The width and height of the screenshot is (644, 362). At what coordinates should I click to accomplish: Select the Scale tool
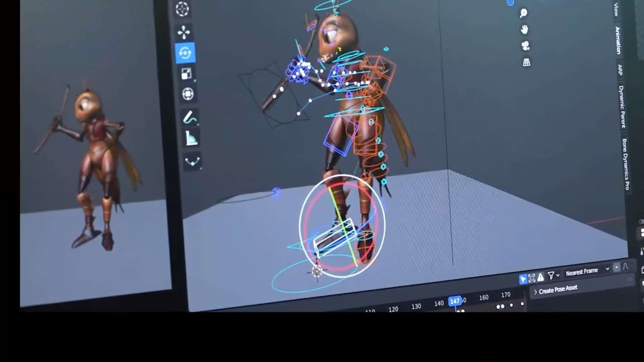186,74
